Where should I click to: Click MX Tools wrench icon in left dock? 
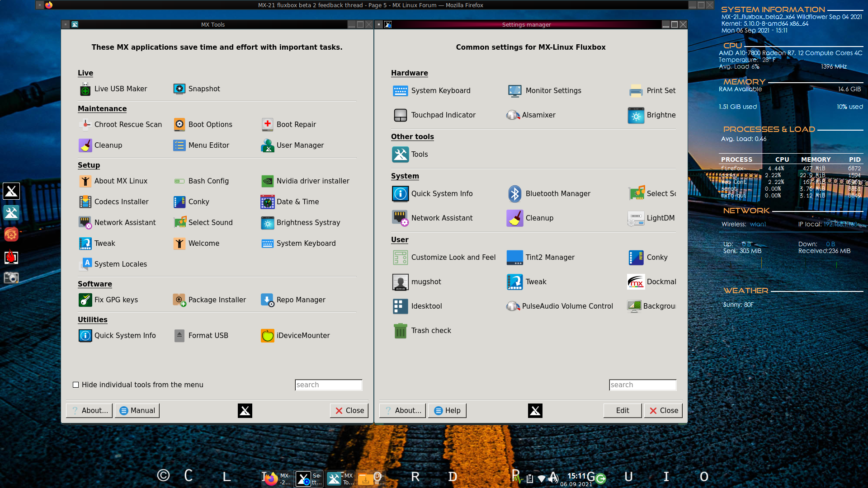pyautogui.click(x=11, y=212)
